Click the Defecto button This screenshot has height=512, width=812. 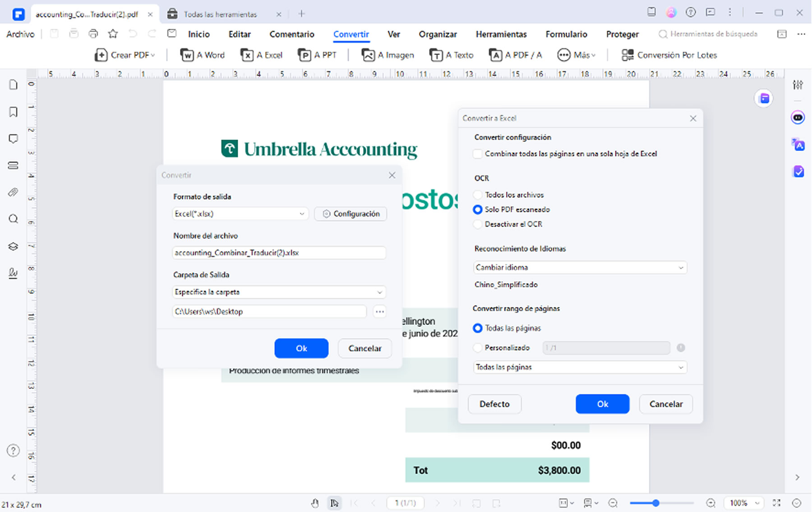[494, 404]
